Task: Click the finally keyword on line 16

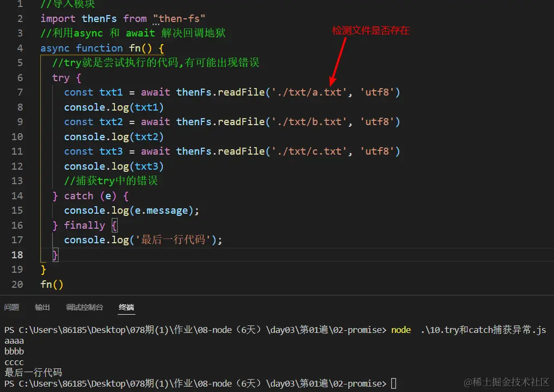Action: 84,226
